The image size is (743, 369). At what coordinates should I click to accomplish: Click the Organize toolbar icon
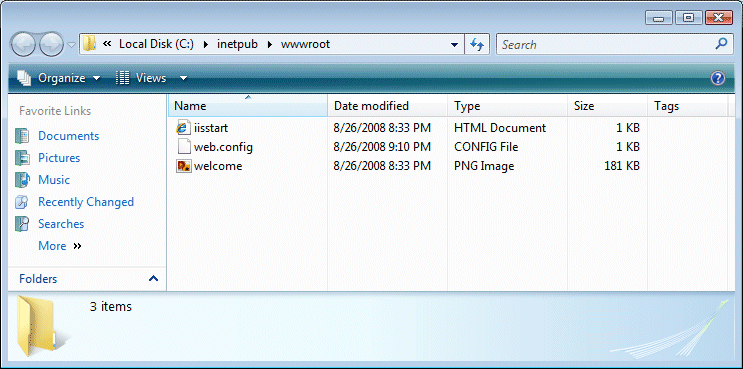(24, 78)
